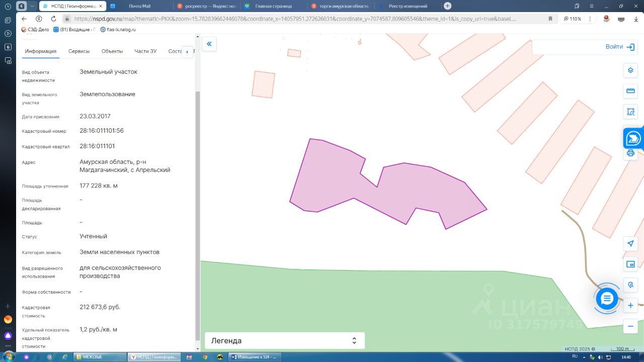Click cadastral number 28:16:011101:56
Image resolution: width=644 pixels, height=362 pixels.
[102, 131]
